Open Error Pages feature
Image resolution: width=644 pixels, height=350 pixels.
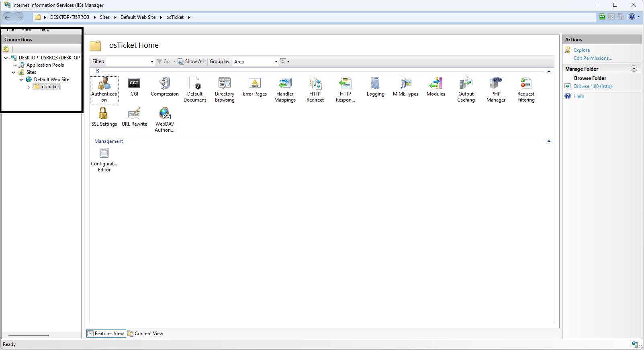(255, 87)
